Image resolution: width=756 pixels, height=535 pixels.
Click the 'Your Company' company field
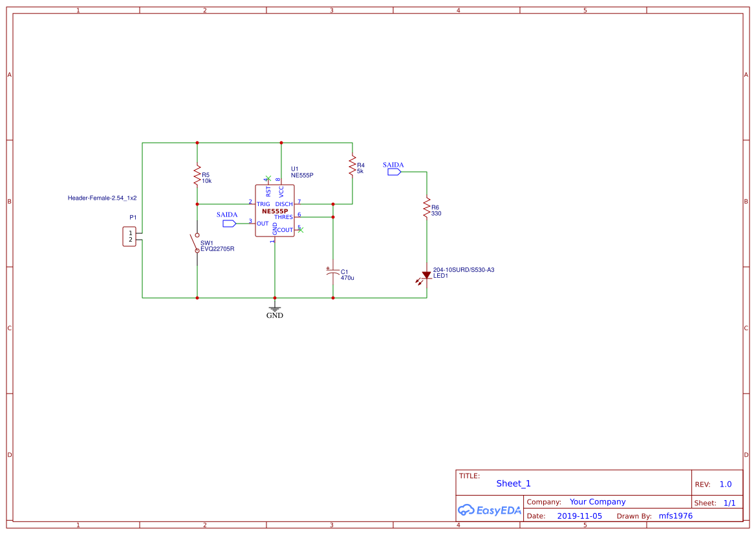coord(598,501)
